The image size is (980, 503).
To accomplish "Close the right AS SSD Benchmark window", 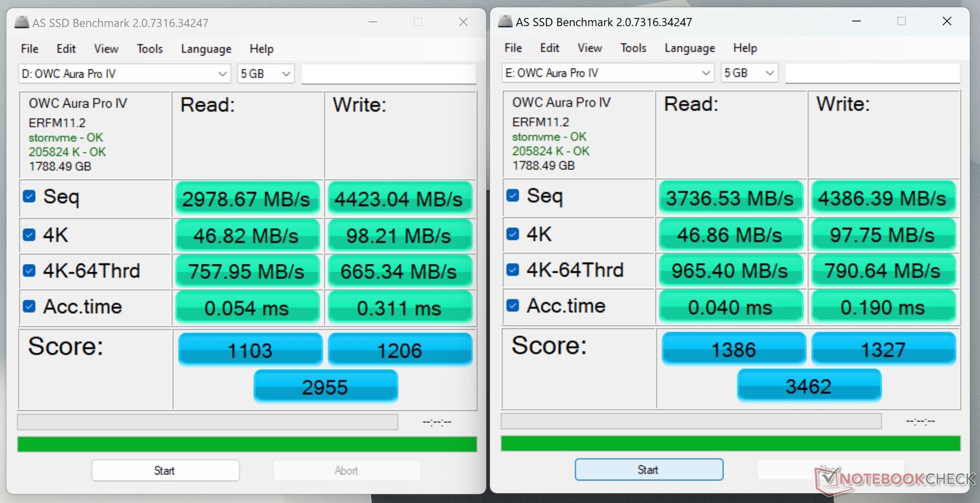I will click(947, 21).
